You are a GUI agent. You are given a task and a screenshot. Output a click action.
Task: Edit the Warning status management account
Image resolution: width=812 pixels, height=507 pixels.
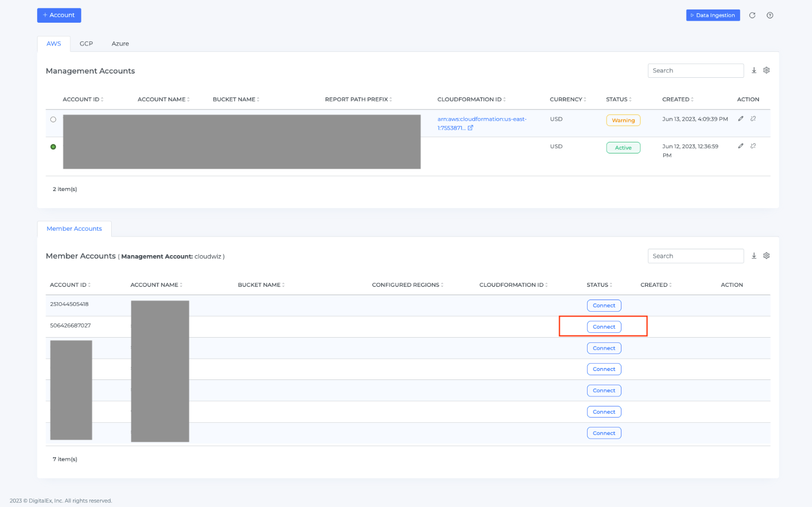click(741, 119)
